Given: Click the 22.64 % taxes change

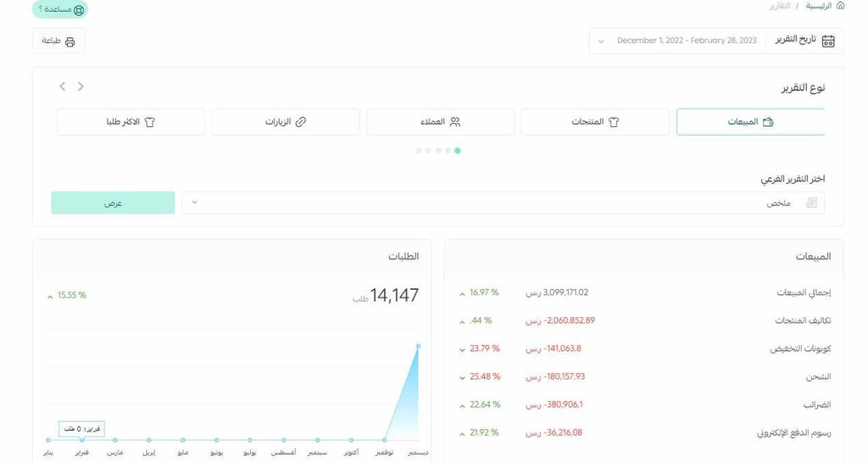Looking at the screenshot, I should point(485,405).
